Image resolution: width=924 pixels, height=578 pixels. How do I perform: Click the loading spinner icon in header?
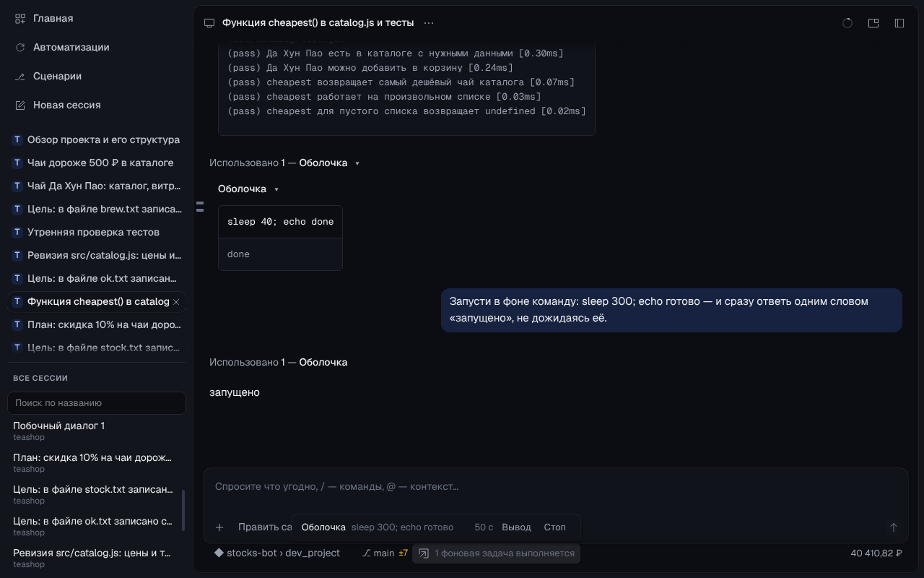point(847,23)
